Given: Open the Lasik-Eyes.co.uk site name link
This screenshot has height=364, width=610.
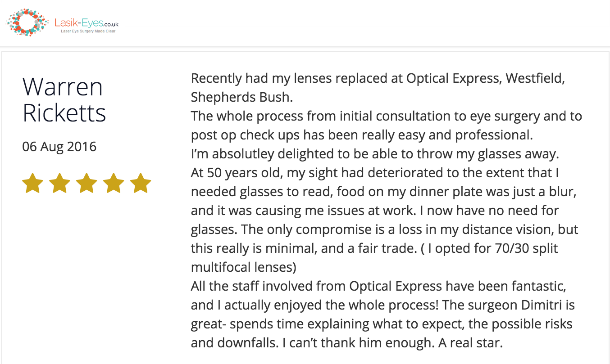Looking at the screenshot, I should point(86,22).
